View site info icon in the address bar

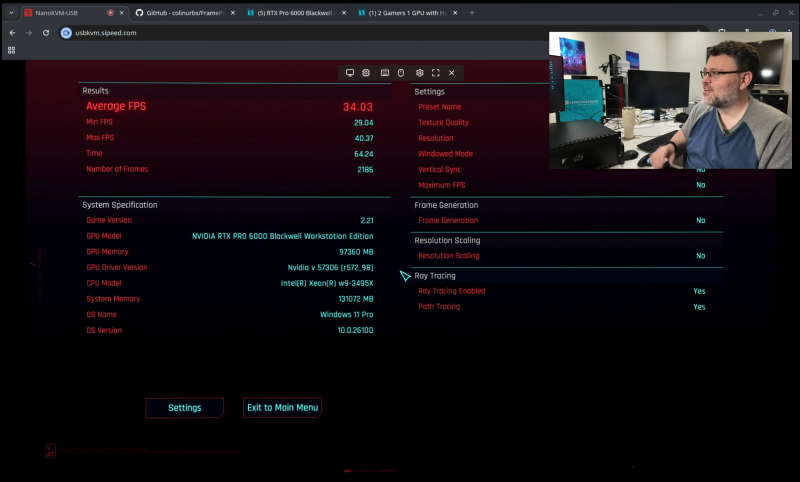[67, 32]
